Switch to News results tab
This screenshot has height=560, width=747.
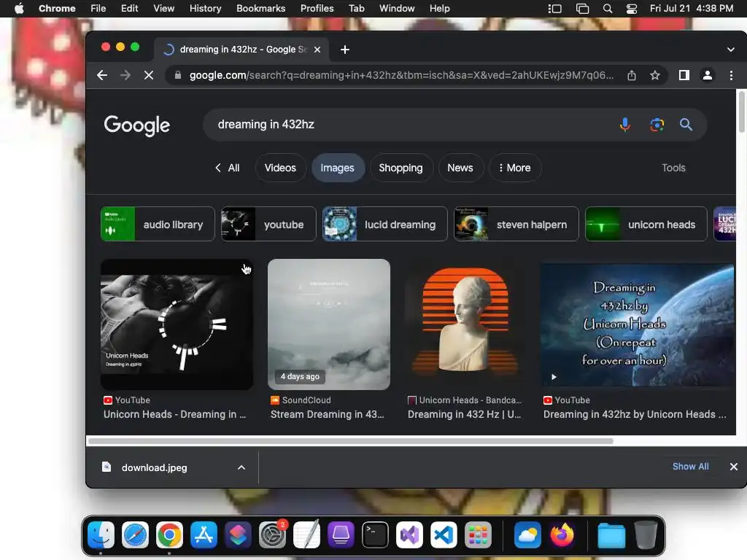(460, 168)
